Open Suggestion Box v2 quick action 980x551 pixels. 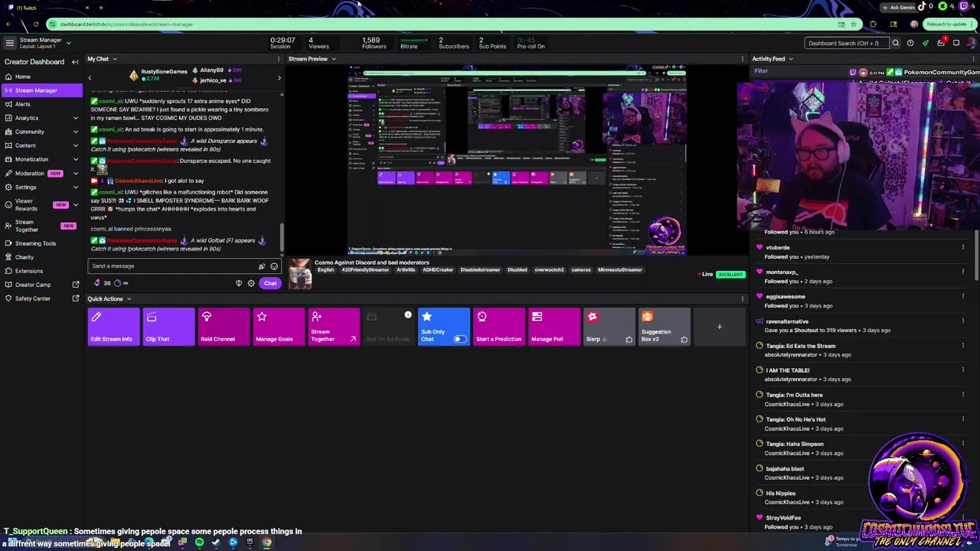(665, 327)
